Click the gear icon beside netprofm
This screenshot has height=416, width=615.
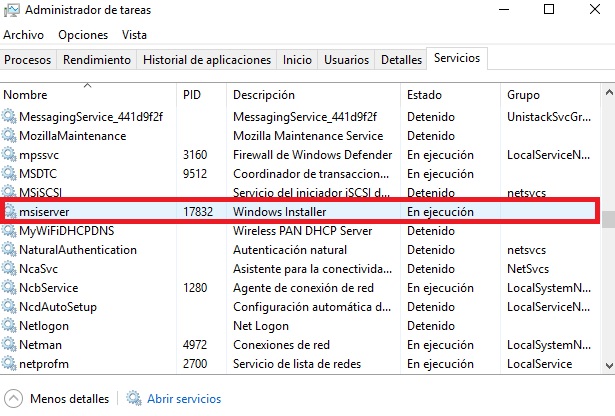click(9, 363)
